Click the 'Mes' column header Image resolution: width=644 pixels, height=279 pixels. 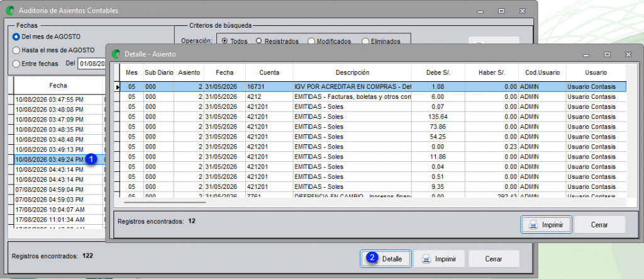click(131, 72)
